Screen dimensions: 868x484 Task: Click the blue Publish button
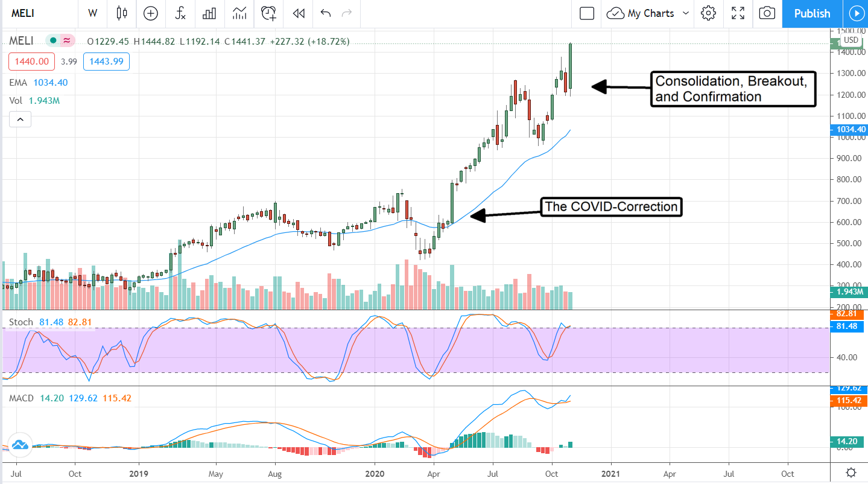pyautogui.click(x=812, y=13)
